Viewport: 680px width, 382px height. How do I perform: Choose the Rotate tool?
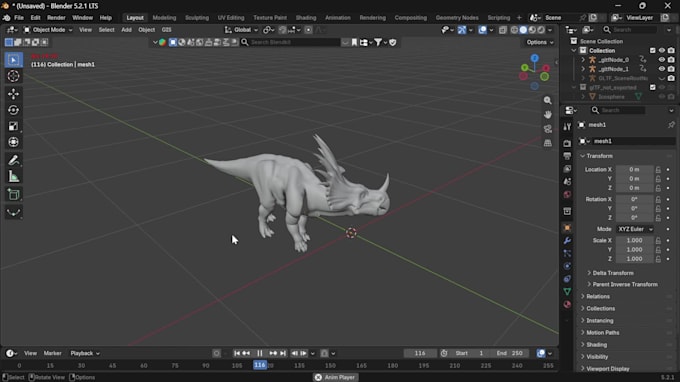pyautogui.click(x=13, y=110)
